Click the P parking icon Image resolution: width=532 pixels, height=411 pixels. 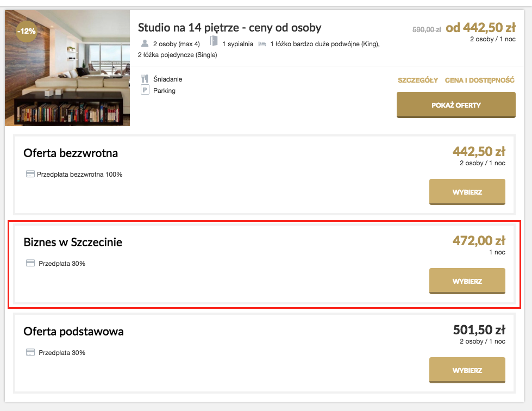pyautogui.click(x=145, y=90)
